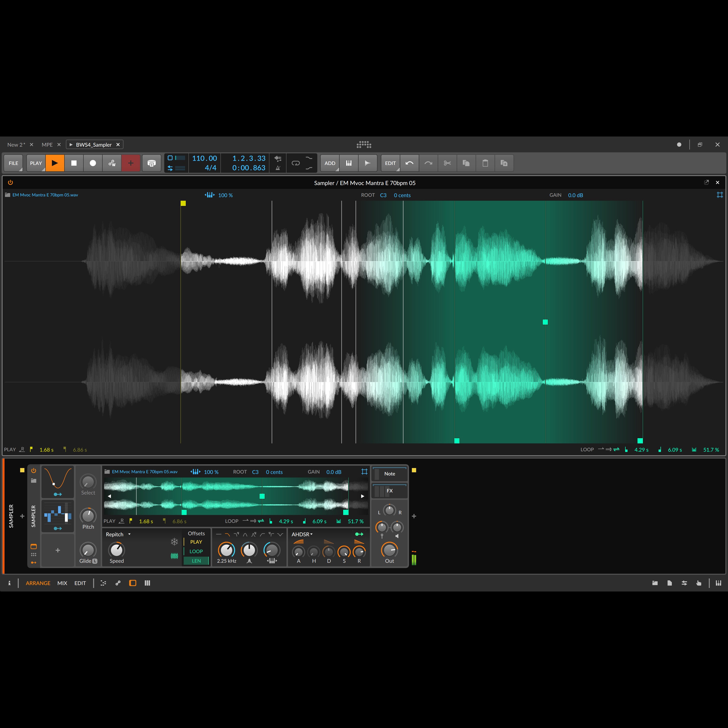Arm the global record button
The image size is (728, 728).
click(93, 163)
